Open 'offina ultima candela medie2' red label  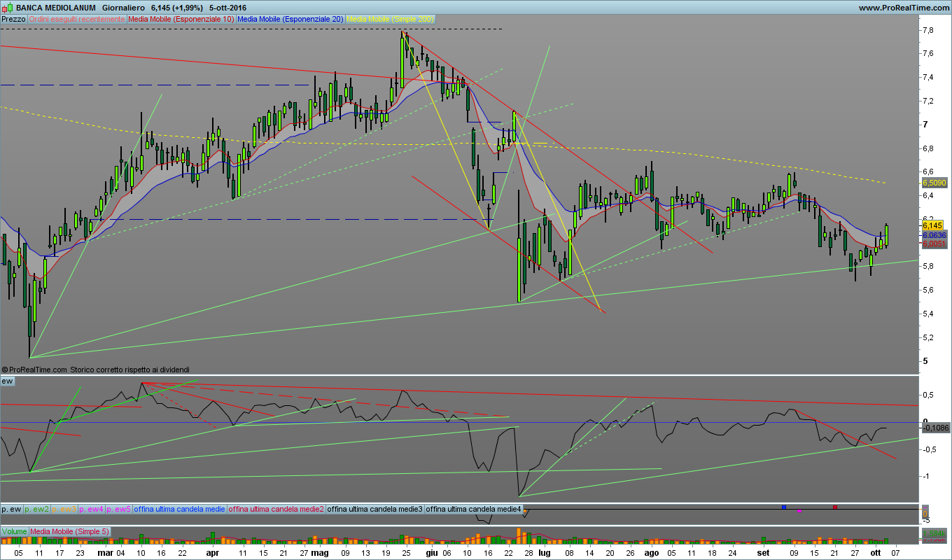click(276, 509)
